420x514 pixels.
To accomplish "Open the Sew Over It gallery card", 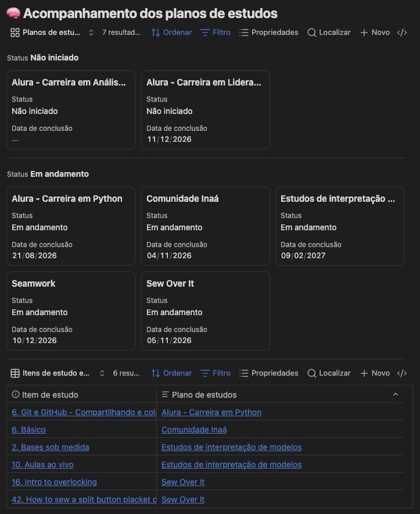I will pyautogui.click(x=206, y=310).
